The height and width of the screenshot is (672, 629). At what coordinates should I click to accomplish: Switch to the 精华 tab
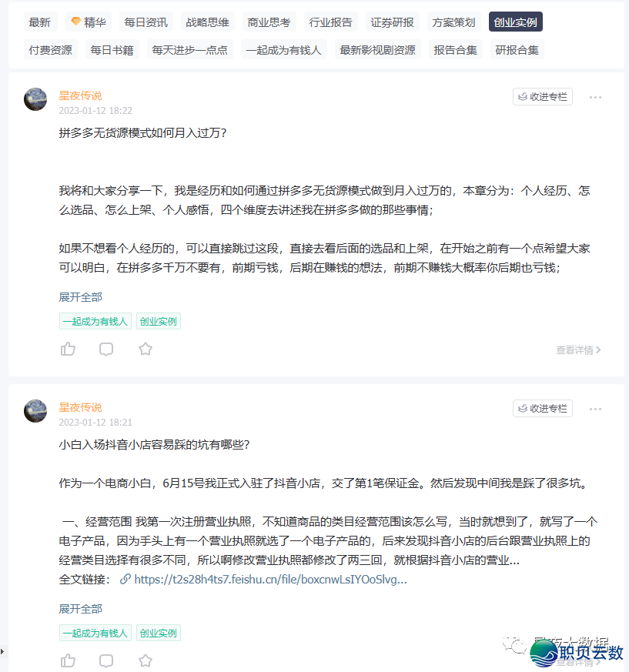(89, 22)
